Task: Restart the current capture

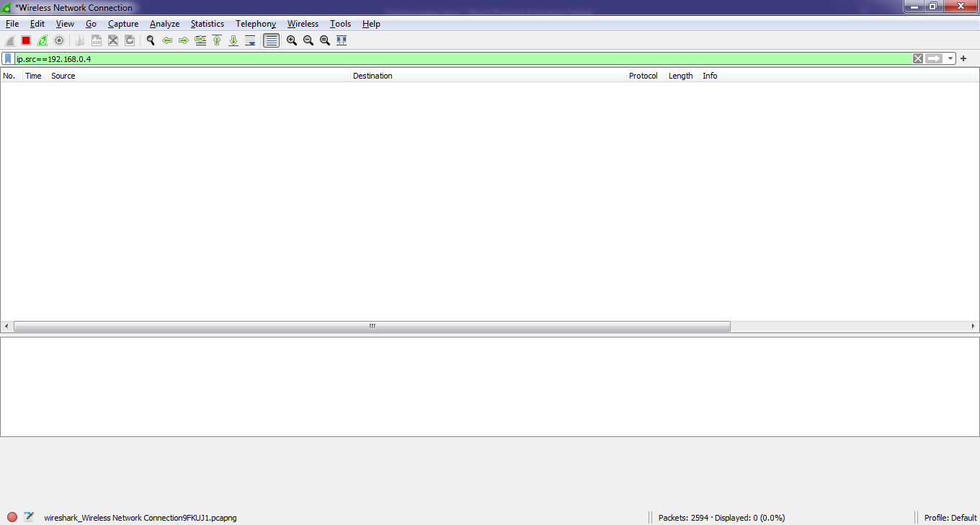Action: pos(43,40)
